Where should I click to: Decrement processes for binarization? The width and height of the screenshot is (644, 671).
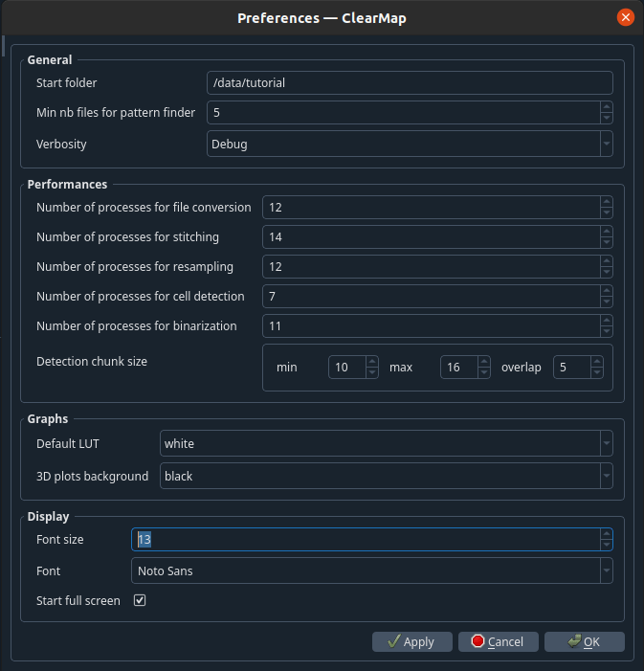[607, 331]
